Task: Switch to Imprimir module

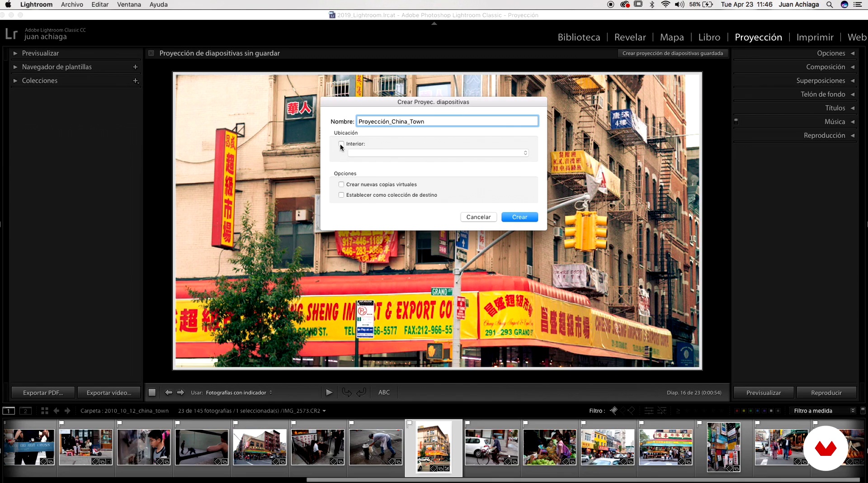Action: tap(815, 37)
